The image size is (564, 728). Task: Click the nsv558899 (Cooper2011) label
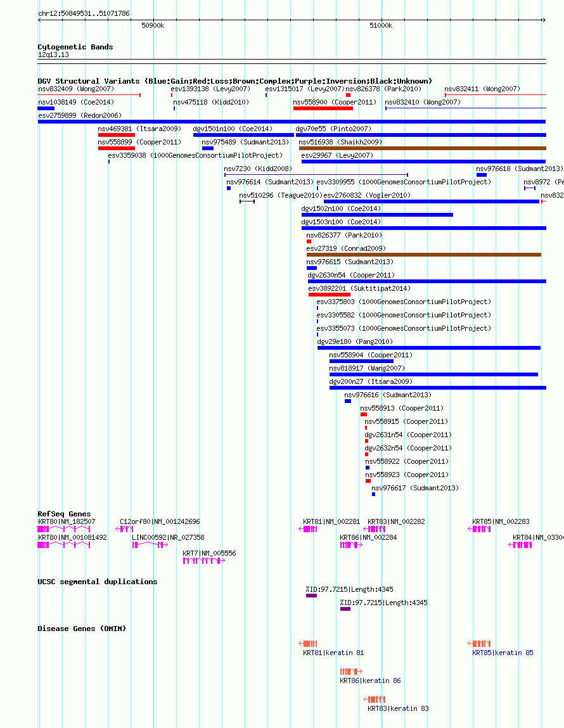(139, 143)
